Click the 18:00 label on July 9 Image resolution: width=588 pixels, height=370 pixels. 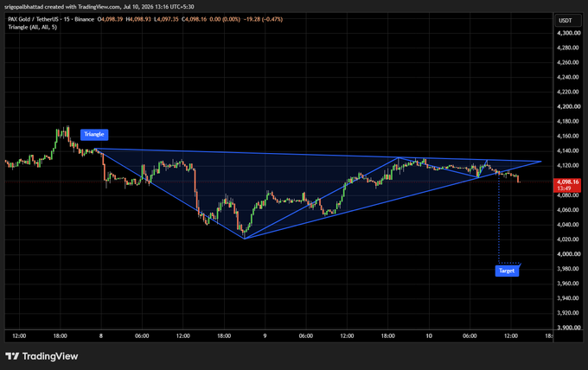pos(387,336)
